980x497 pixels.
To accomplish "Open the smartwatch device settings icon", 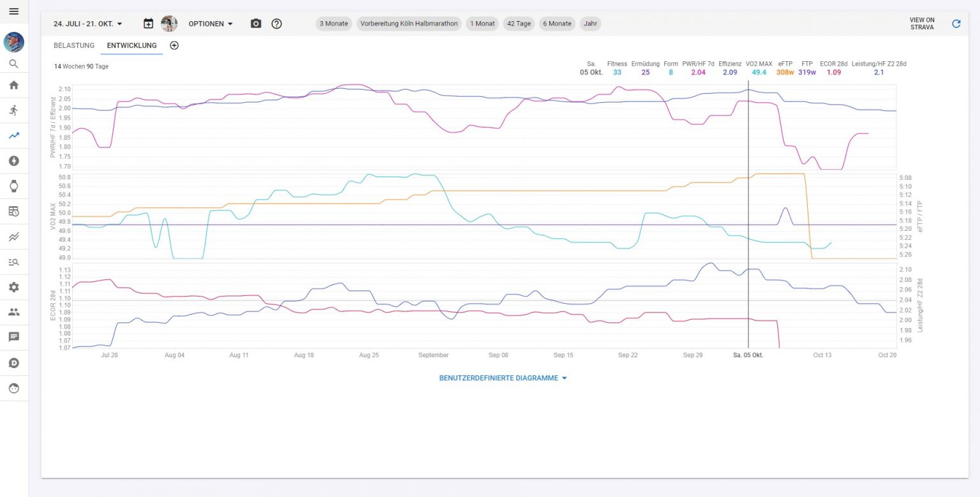I will (14, 186).
